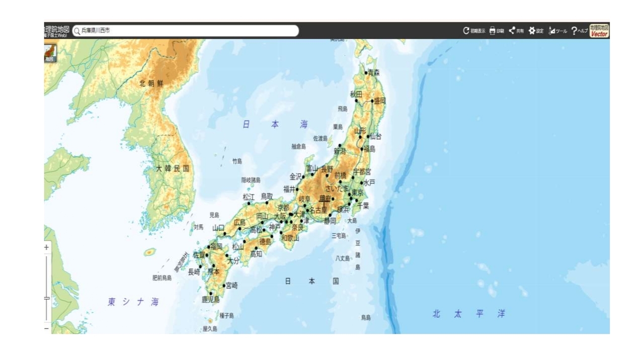Click 初期表示 reset view button
Viewport: 644px width, 362px height.
click(x=474, y=31)
